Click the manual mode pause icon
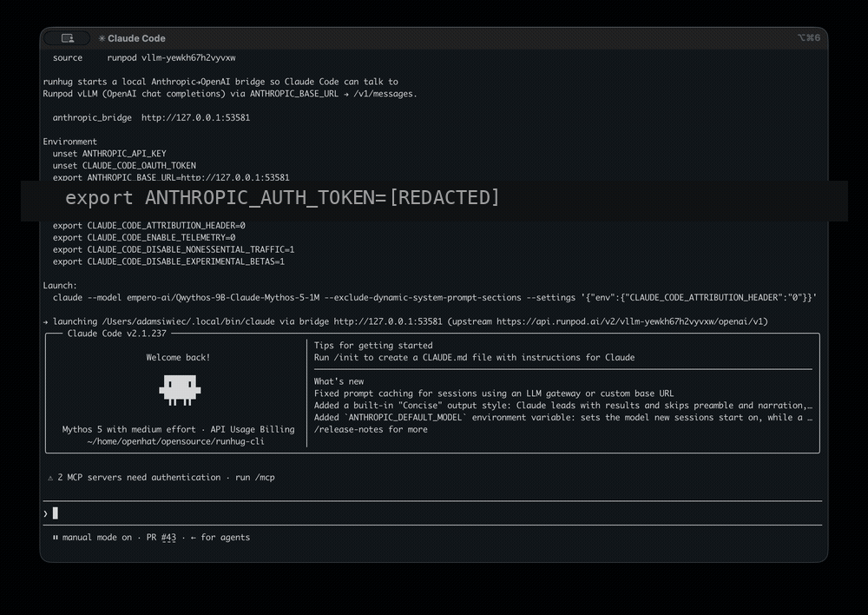 click(56, 538)
